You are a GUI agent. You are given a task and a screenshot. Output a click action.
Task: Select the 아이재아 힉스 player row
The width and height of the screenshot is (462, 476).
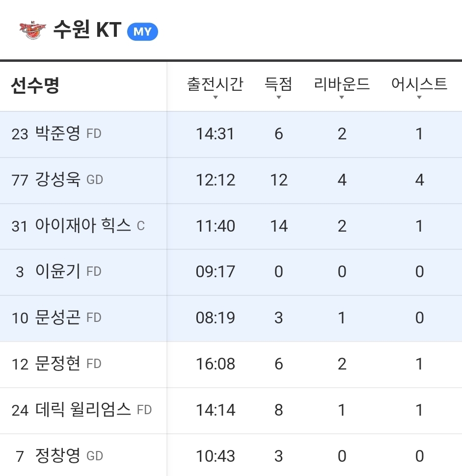(x=231, y=226)
